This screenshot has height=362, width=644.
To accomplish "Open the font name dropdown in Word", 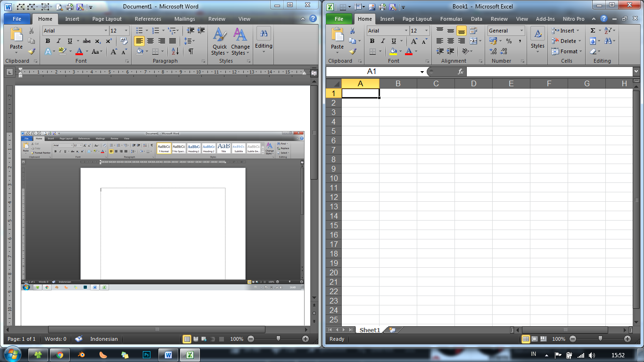I will (x=106, y=31).
